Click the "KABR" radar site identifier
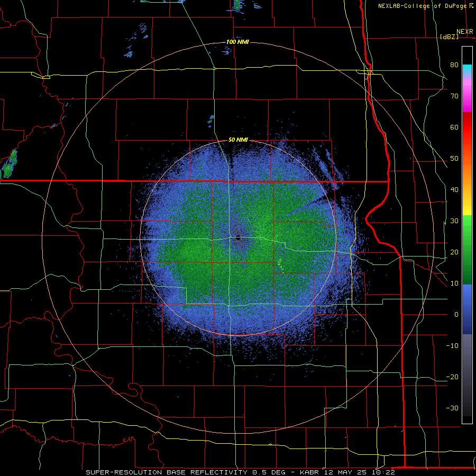Screen dimensions: 476x476 [310, 472]
